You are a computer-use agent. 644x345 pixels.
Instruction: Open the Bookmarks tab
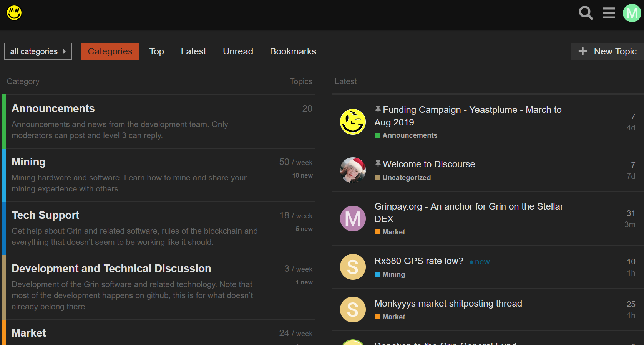(293, 51)
